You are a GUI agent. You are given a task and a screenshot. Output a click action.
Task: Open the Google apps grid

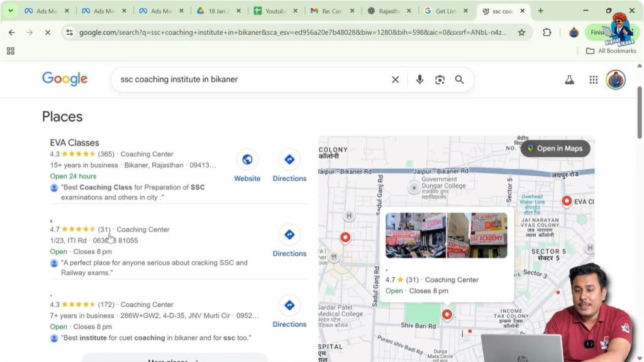[594, 79]
